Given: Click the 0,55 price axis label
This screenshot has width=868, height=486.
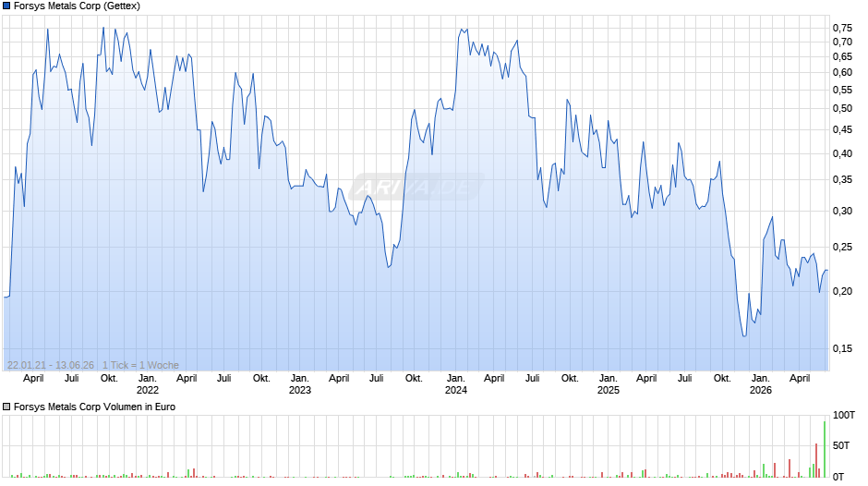Looking at the screenshot, I should pyautogui.click(x=842, y=90).
